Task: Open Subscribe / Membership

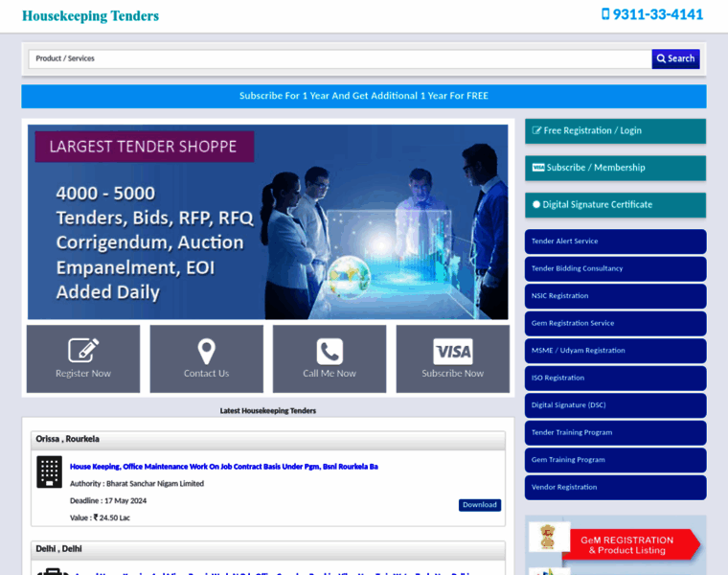Action: pyautogui.click(x=615, y=168)
